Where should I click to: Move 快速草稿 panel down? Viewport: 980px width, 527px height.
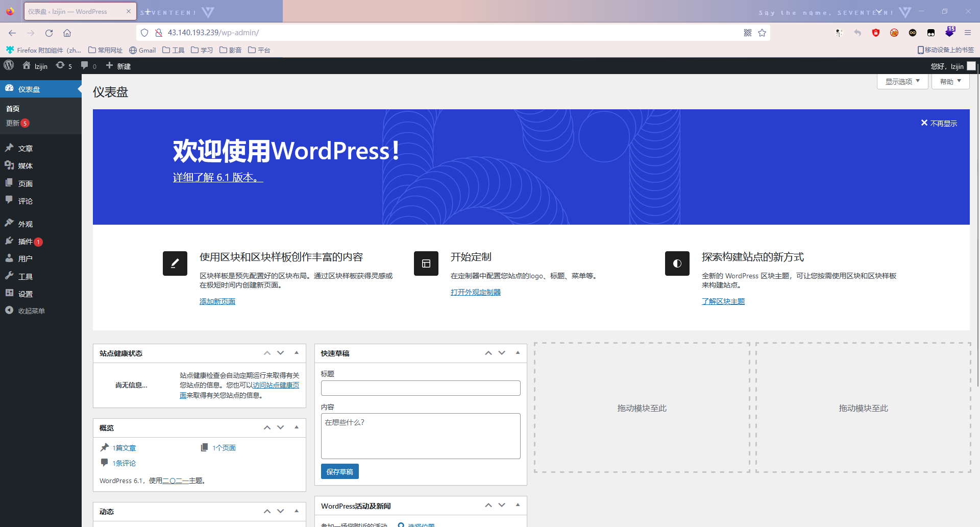pyautogui.click(x=502, y=353)
